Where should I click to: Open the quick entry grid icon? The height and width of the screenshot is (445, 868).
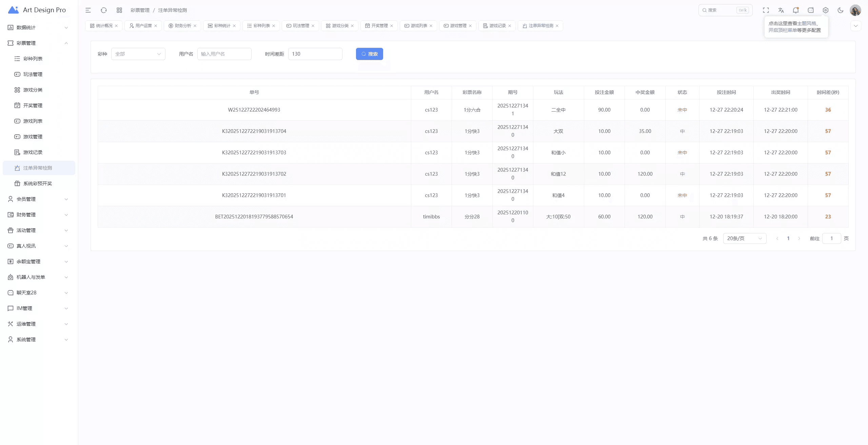point(119,10)
